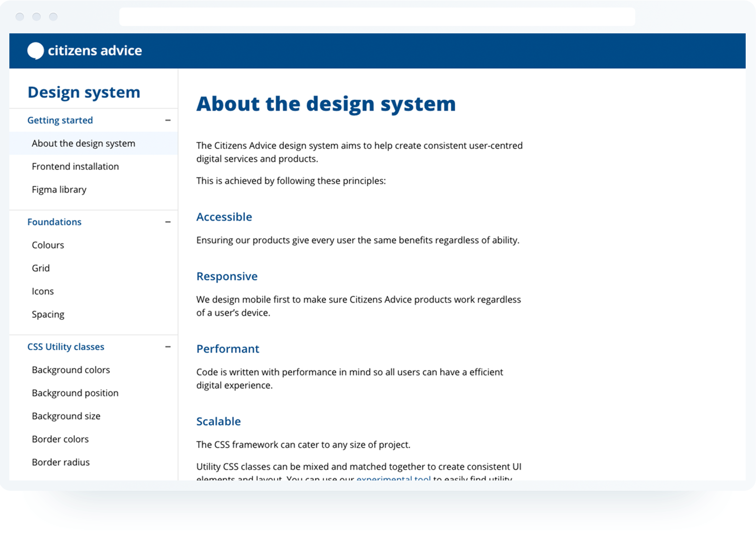Image resolution: width=756 pixels, height=551 pixels.
Task: Click the citizens advice wordmark in the header
Action: click(95, 50)
